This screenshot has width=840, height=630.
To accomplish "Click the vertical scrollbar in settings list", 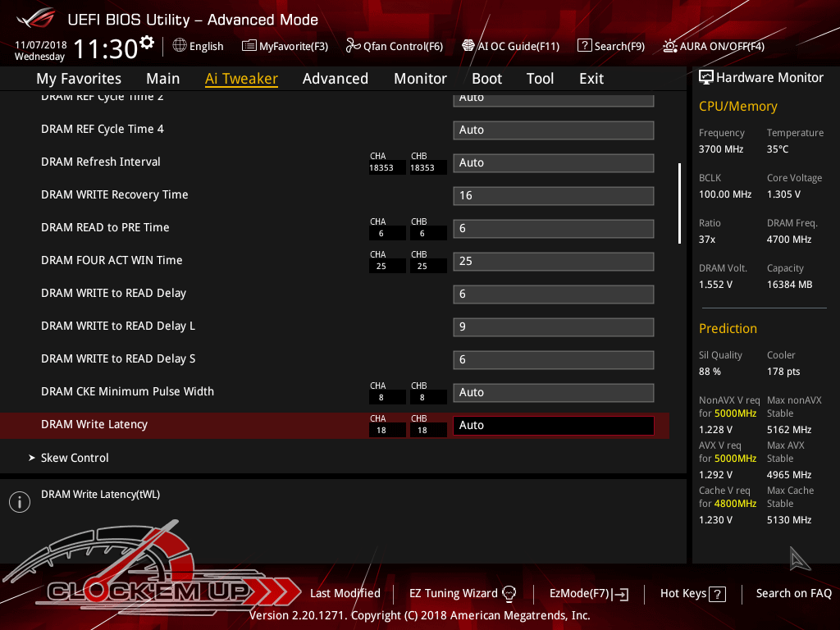I will pos(679,203).
